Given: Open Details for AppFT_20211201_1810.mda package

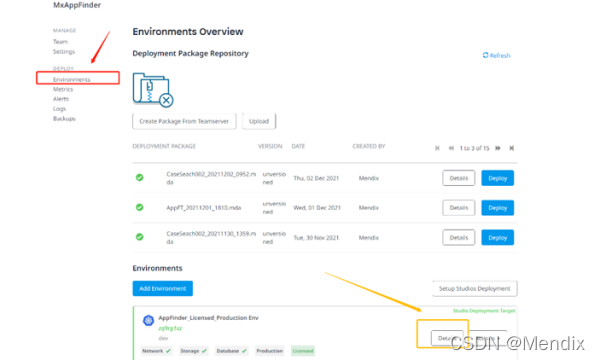Looking at the screenshot, I should pos(458,208).
